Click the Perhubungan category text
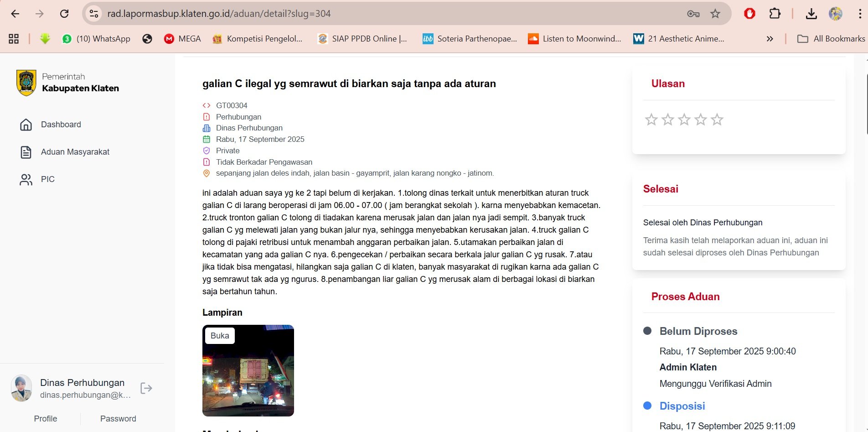Screen dimensions: 868x432 point(238,117)
